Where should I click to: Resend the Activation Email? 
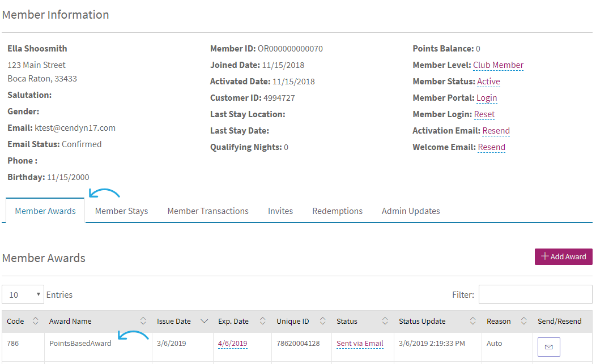coord(496,130)
